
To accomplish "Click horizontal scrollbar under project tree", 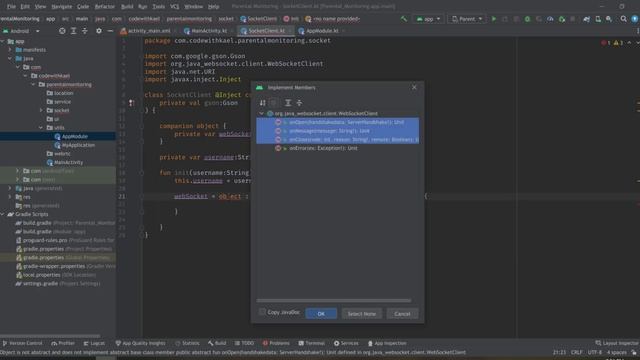I will (x=50, y=336).
